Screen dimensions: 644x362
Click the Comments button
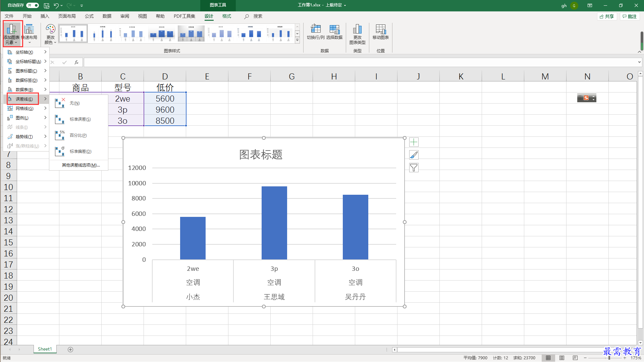[630, 16]
